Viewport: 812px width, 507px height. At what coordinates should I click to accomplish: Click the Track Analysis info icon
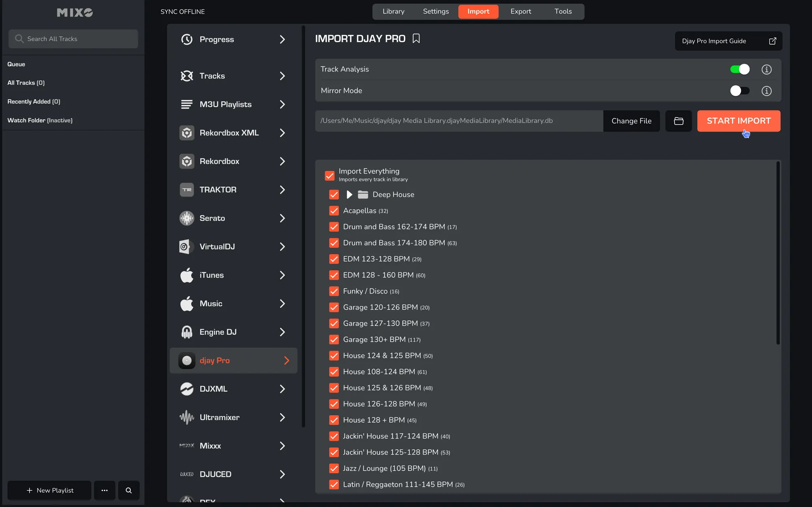coord(766,69)
